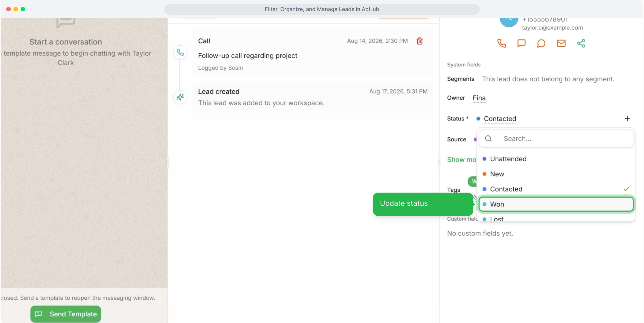
Task: Click the plus icon next to Status
Action: pos(627,119)
